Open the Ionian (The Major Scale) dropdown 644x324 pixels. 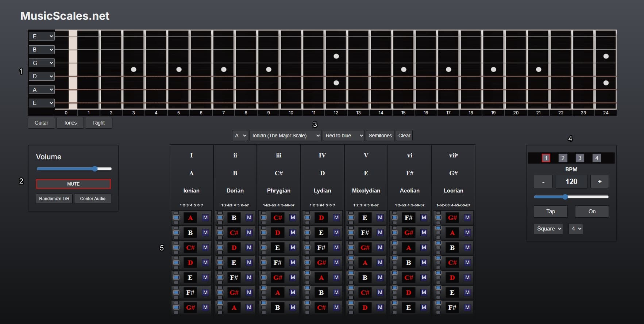285,136
